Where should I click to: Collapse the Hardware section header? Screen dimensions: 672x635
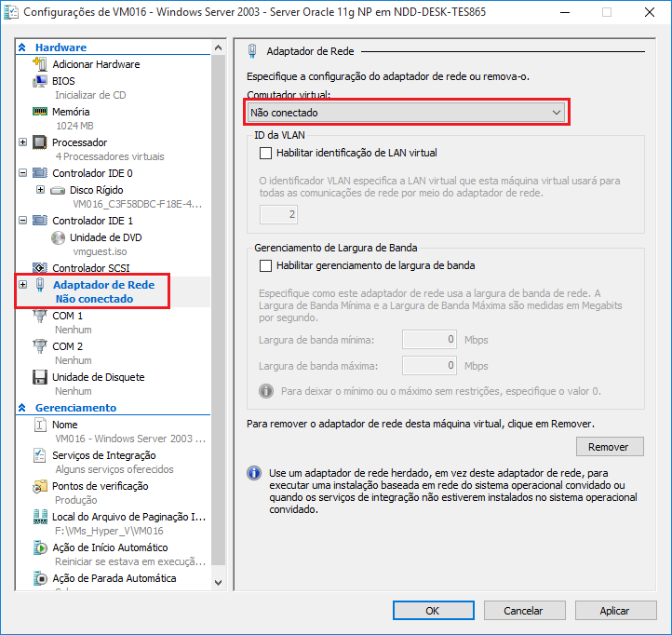coord(22,47)
